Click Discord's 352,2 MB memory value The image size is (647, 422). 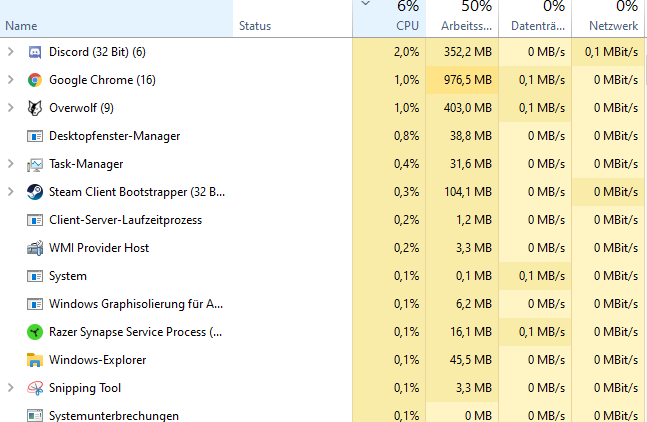[468, 52]
